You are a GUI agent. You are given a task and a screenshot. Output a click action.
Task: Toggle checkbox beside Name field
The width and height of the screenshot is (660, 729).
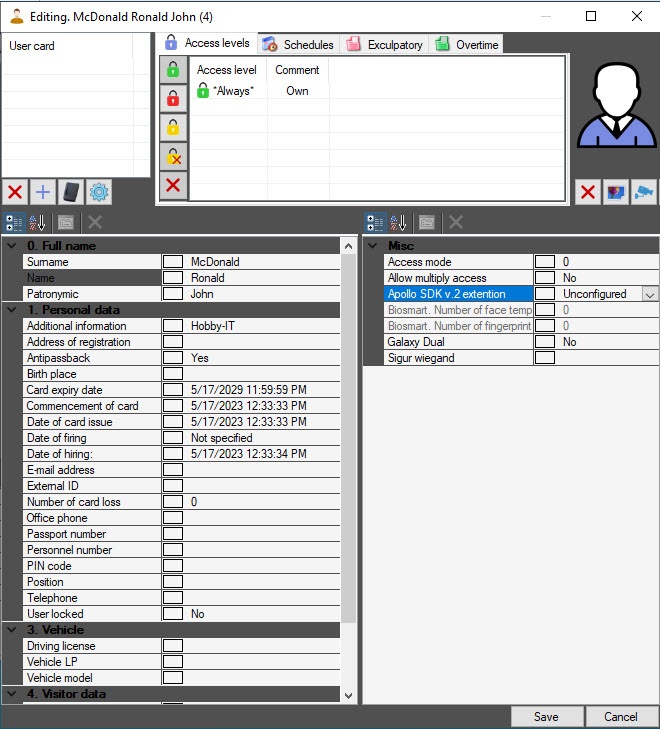click(173, 278)
